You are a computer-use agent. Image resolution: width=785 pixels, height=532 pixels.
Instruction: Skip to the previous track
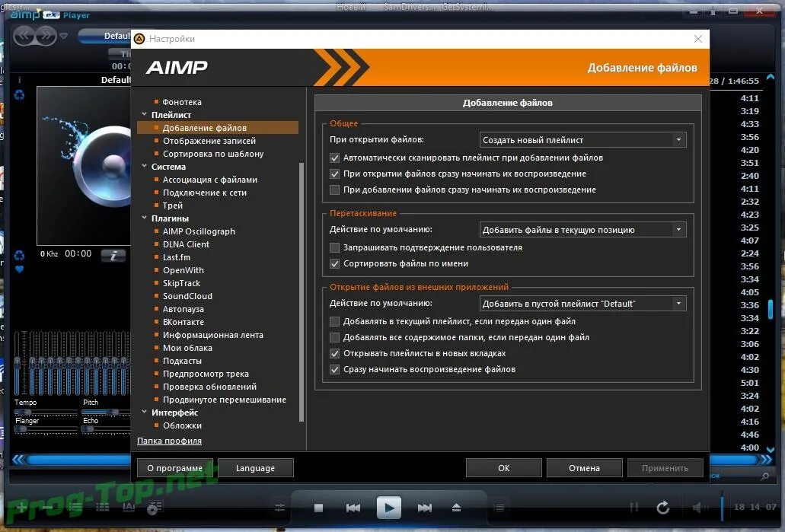[353, 508]
